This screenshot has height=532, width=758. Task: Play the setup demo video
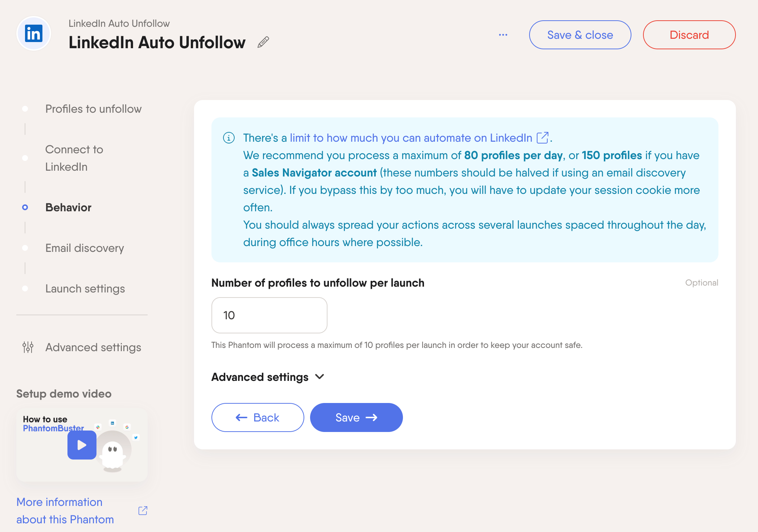[x=82, y=445]
